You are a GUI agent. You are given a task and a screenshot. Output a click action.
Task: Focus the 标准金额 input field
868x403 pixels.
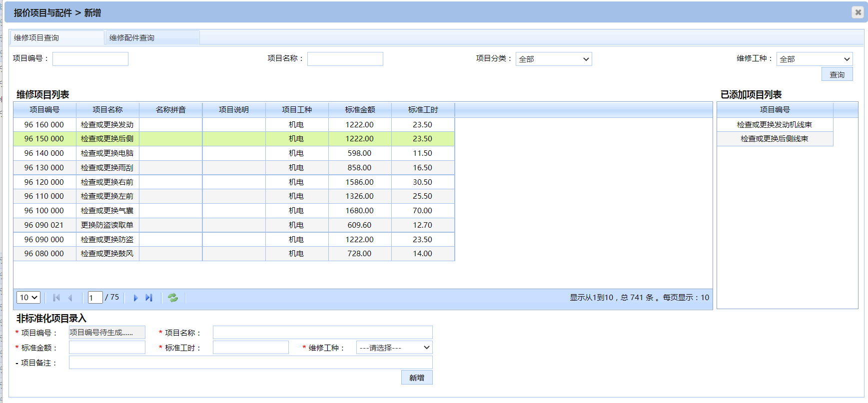click(x=107, y=348)
